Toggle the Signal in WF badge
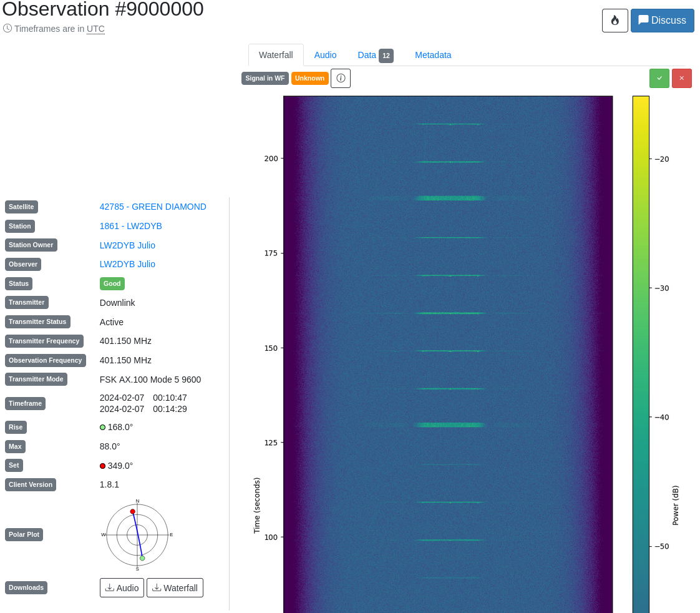Viewport: 700px width, 613px height. tap(265, 78)
